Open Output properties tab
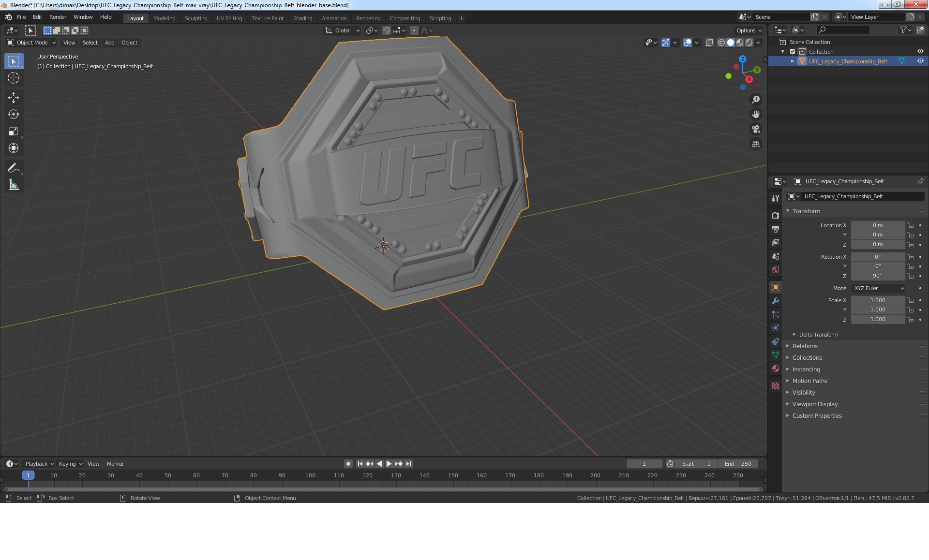This screenshot has height=560, width=929. point(776,229)
